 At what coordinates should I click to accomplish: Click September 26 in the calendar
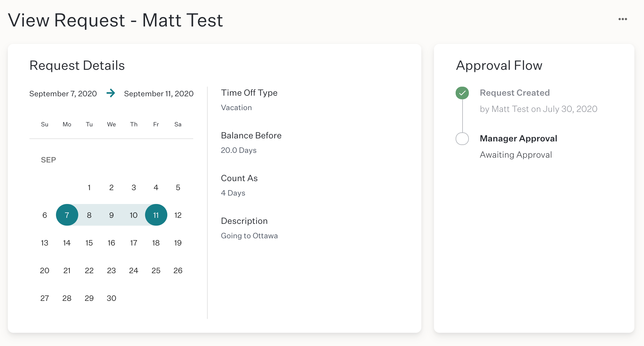[x=178, y=270]
